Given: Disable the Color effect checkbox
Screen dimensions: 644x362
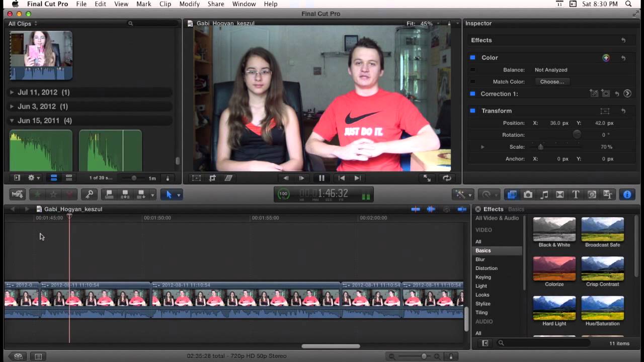Looking at the screenshot, I should (472, 58).
